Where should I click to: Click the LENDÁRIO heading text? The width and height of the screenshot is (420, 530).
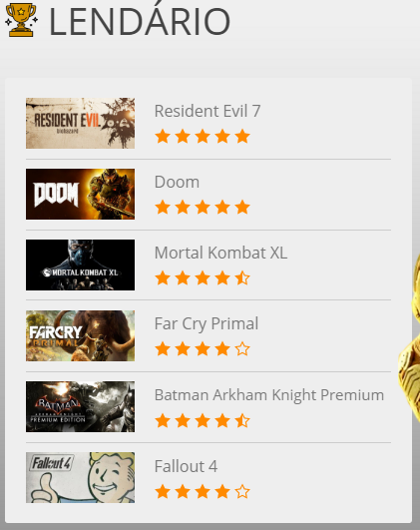140,18
